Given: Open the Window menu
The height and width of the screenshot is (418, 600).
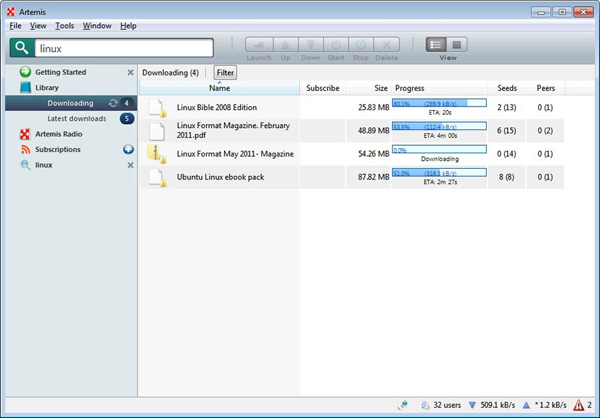Looking at the screenshot, I should (x=97, y=26).
